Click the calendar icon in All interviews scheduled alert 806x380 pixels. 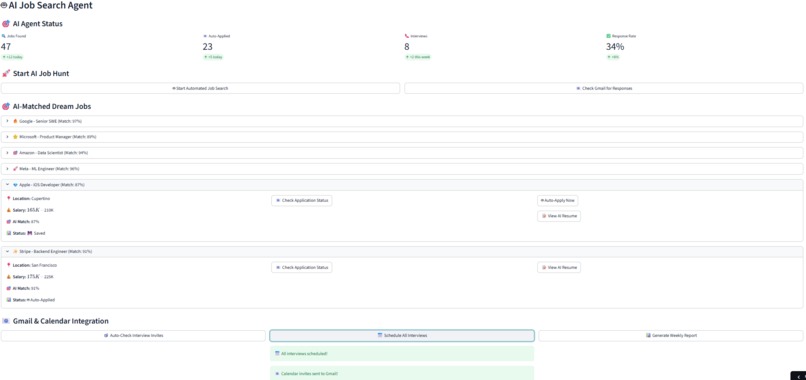tap(277, 353)
